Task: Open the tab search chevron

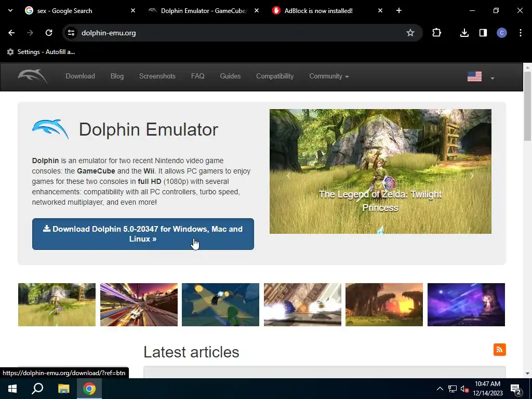Action: click(x=10, y=11)
